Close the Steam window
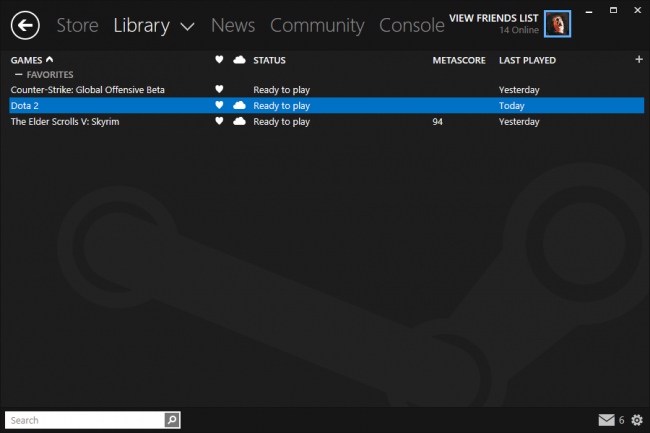This screenshot has height=433, width=650. 638,10
